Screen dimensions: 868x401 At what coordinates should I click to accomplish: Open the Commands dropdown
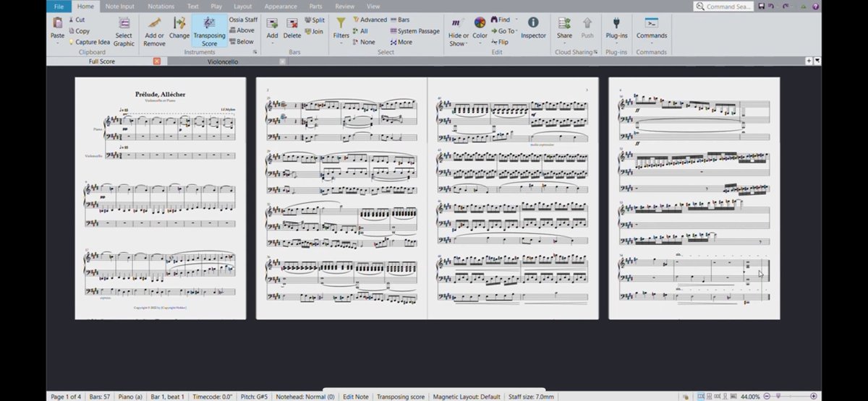click(651, 29)
